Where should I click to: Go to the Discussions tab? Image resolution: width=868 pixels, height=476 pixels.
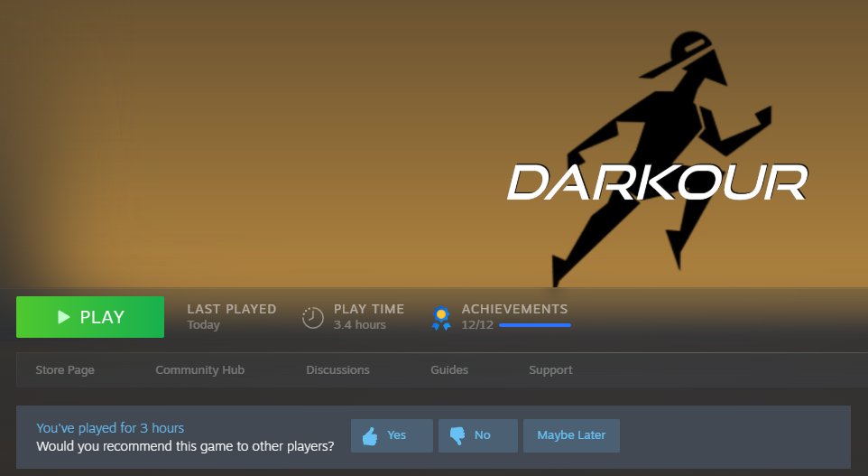coord(337,369)
